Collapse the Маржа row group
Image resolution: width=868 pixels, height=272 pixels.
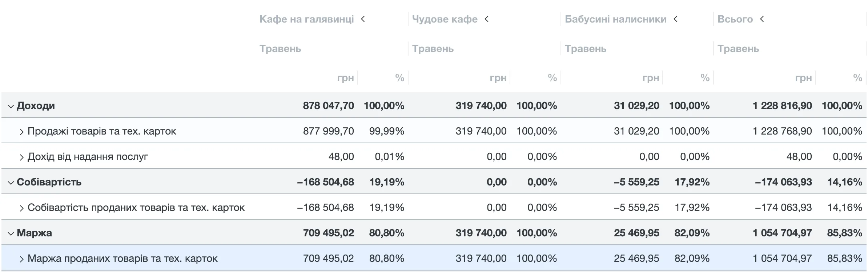tap(11, 233)
